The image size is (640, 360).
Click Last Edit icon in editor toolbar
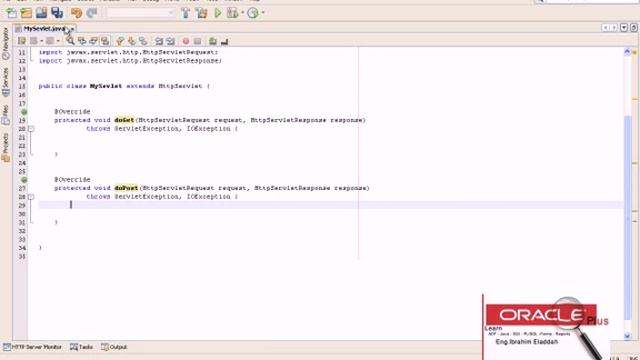pos(22,41)
